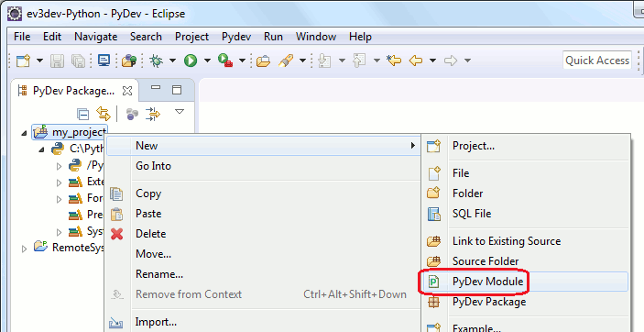Open the Pydev menu

click(x=236, y=37)
